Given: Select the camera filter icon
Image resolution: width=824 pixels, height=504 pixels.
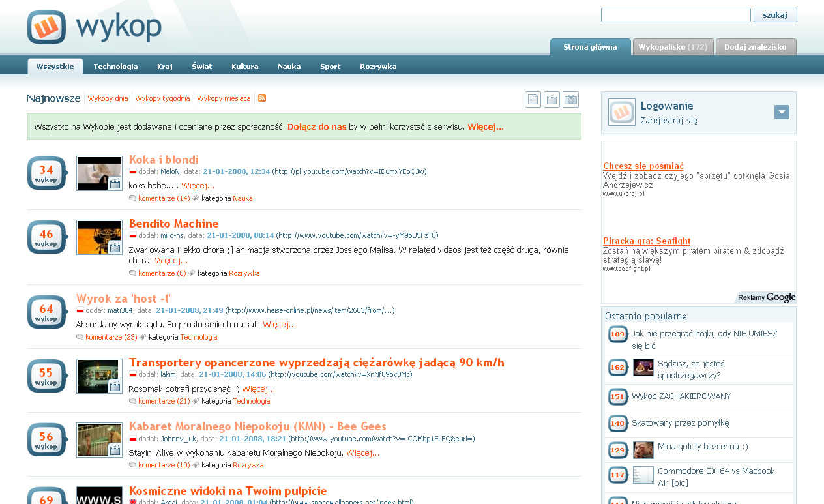Looking at the screenshot, I should (570, 99).
